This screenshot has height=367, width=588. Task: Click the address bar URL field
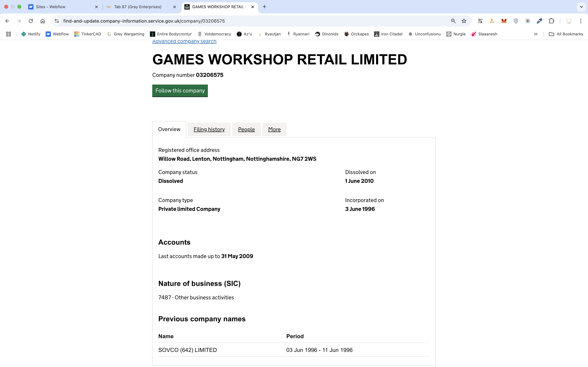(243, 21)
